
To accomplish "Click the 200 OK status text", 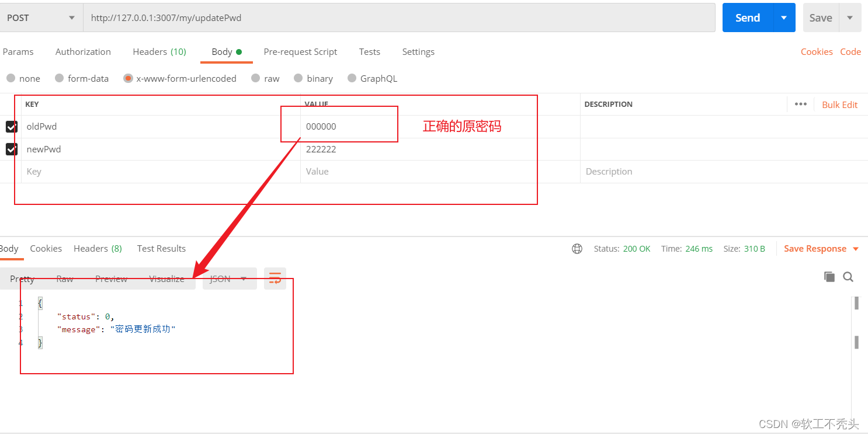I will coord(637,249).
